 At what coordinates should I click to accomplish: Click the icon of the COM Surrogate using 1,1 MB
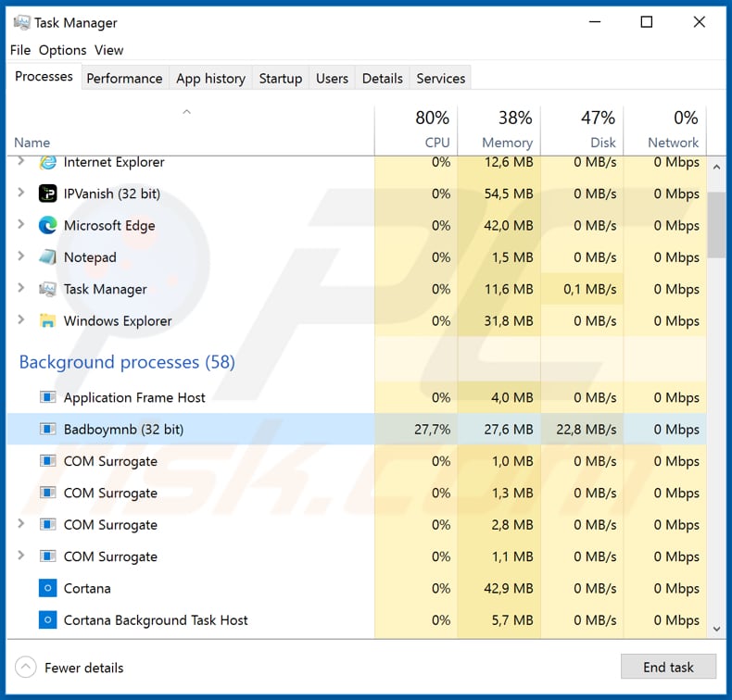coord(47,556)
